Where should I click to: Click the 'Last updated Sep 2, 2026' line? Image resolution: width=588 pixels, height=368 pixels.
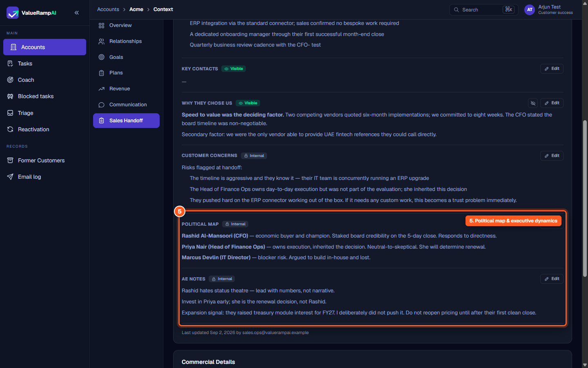click(x=245, y=332)
